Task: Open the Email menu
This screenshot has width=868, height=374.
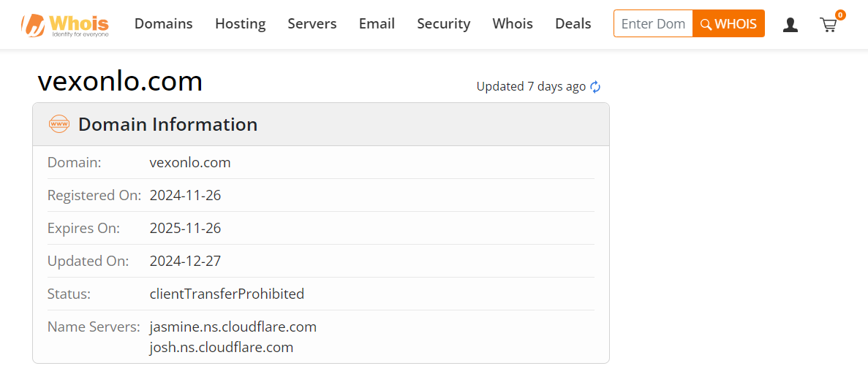Action: pyautogui.click(x=377, y=24)
